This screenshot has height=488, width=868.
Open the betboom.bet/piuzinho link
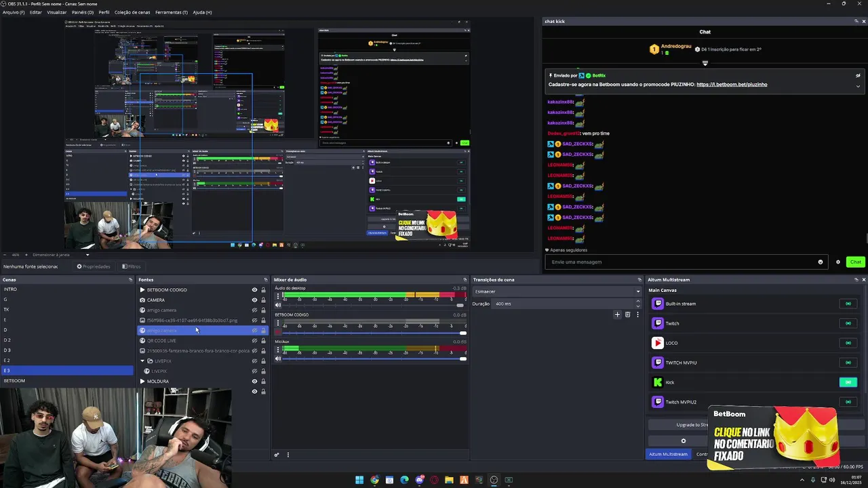coord(732,85)
